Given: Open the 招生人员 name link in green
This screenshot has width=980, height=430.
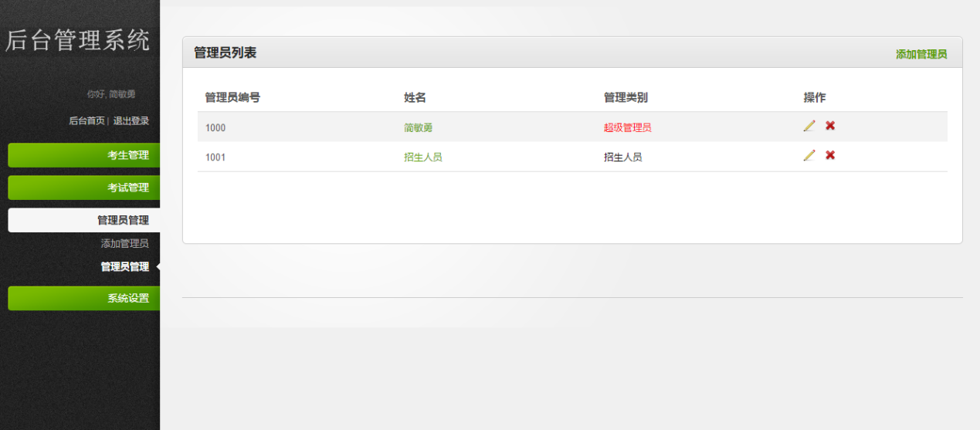Looking at the screenshot, I should click(x=423, y=157).
